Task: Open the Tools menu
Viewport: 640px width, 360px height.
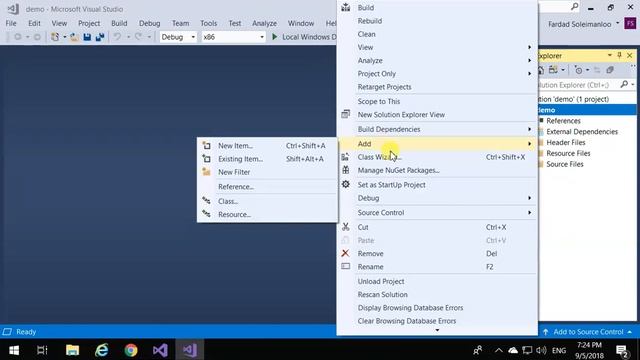Action: 209,23
